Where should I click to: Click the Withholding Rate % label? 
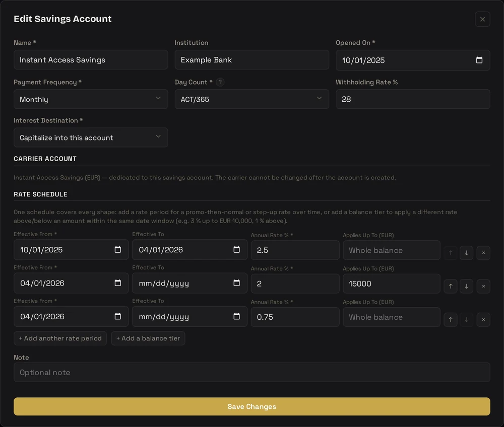click(367, 82)
